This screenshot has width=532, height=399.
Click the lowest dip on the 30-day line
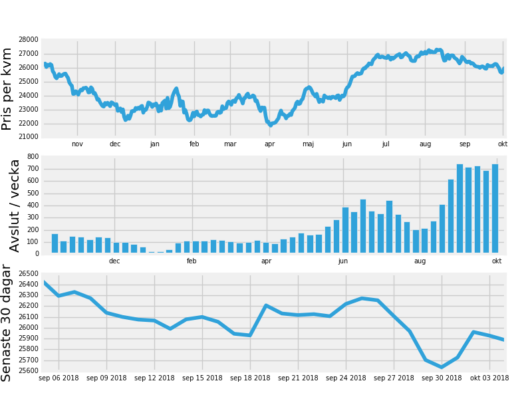(x=442, y=367)
